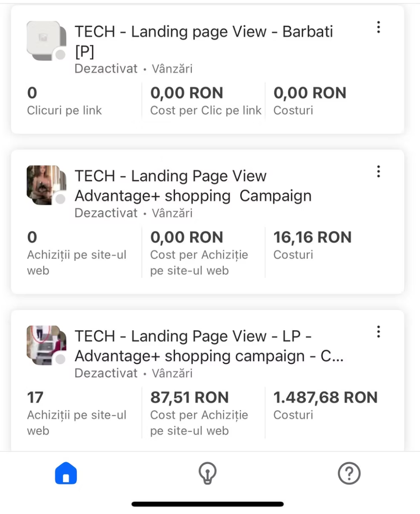420x514 pixels.
Task: Toggle status dot on Barbati [P] campaign
Action: pyautogui.click(x=61, y=55)
